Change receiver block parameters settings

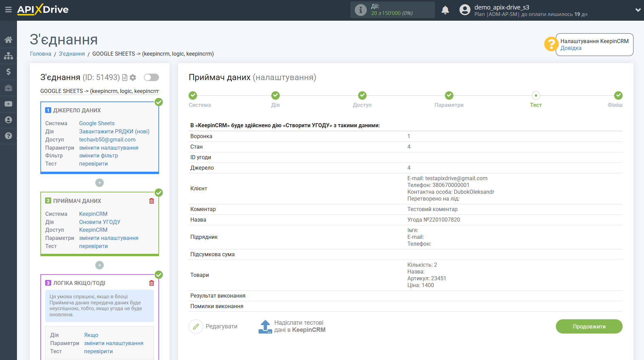[109, 238]
